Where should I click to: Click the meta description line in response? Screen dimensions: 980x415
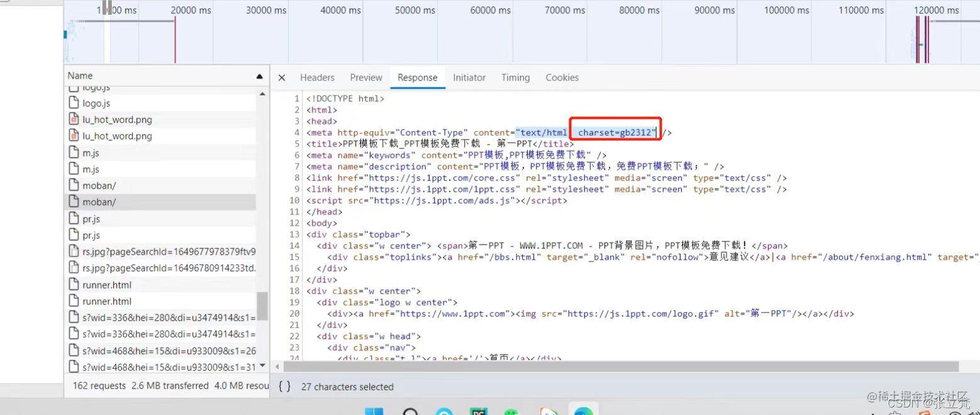(515, 167)
